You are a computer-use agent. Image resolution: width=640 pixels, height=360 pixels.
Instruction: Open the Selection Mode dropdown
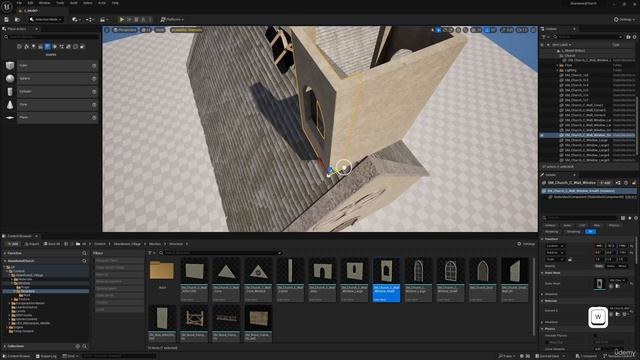46,20
